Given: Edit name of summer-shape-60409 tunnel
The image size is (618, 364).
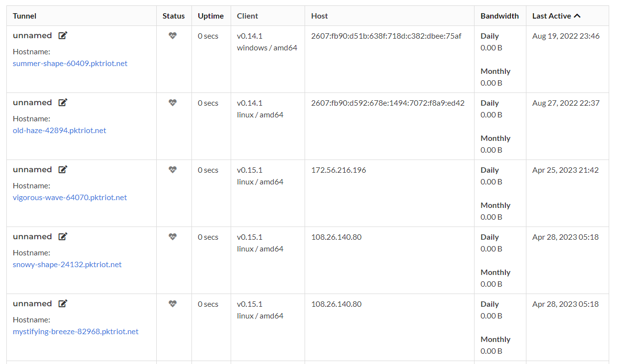Looking at the screenshot, I should pos(63,35).
